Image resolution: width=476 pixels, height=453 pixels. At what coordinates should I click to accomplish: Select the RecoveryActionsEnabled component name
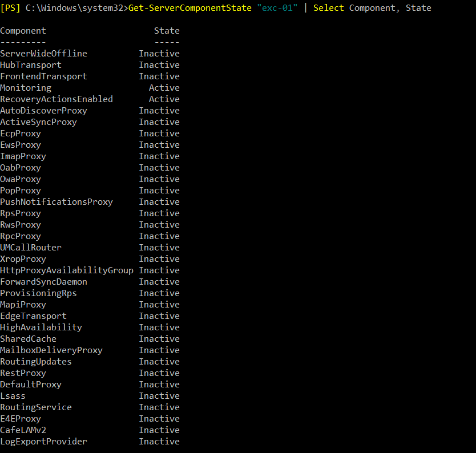57,99
